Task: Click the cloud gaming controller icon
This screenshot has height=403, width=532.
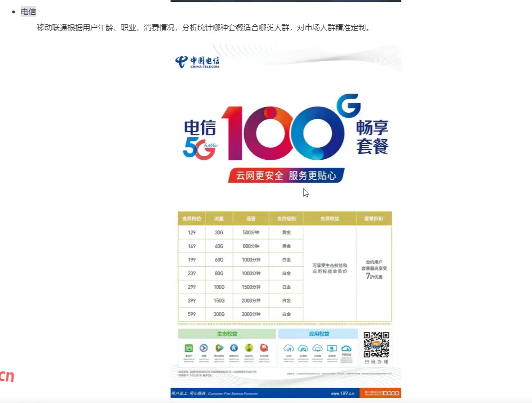Action: point(303,348)
